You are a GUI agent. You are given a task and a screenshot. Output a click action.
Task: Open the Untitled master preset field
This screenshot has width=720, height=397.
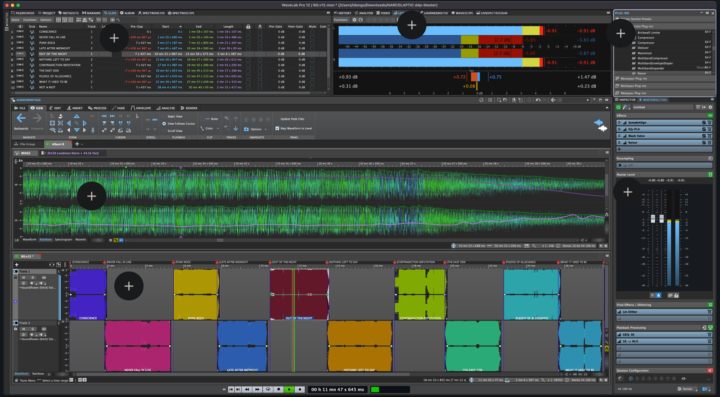coord(663,107)
